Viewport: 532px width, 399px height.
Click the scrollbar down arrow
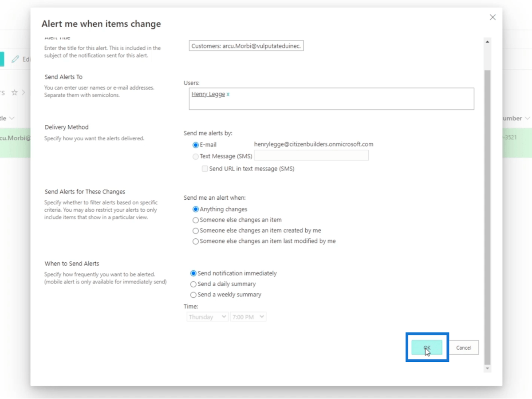click(x=487, y=368)
